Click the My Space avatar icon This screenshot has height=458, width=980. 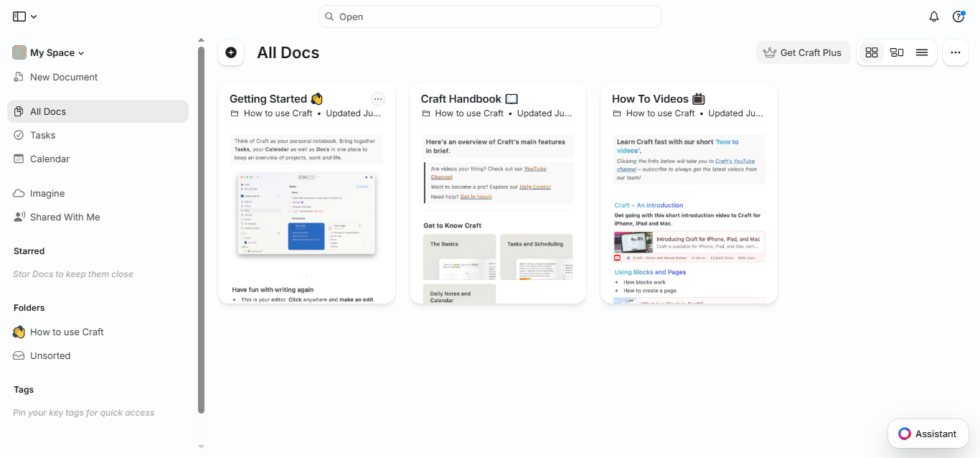pyautogui.click(x=19, y=52)
